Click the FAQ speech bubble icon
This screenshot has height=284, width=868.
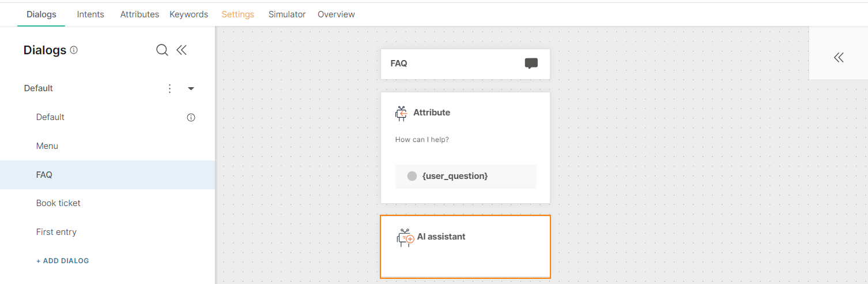[x=531, y=63]
